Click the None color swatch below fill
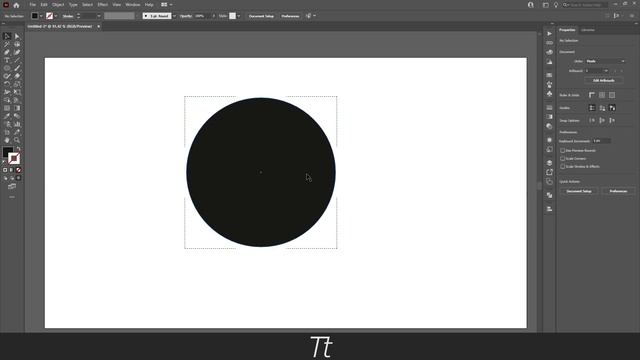 click(x=18, y=170)
